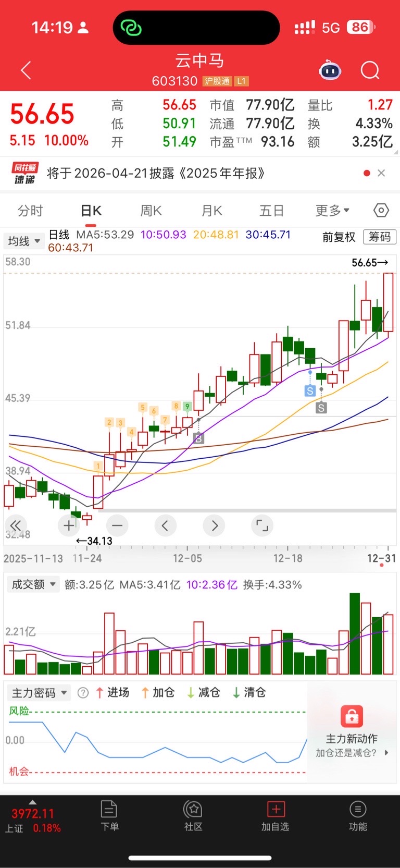Tap the gray B buy marker

pyautogui.click(x=198, y=438)
